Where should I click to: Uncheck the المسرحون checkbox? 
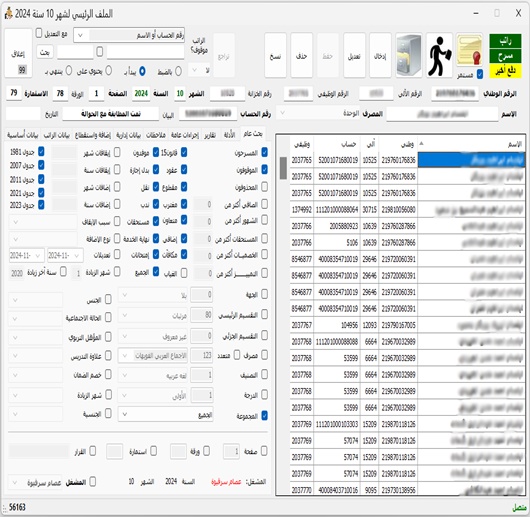[264, 152]
